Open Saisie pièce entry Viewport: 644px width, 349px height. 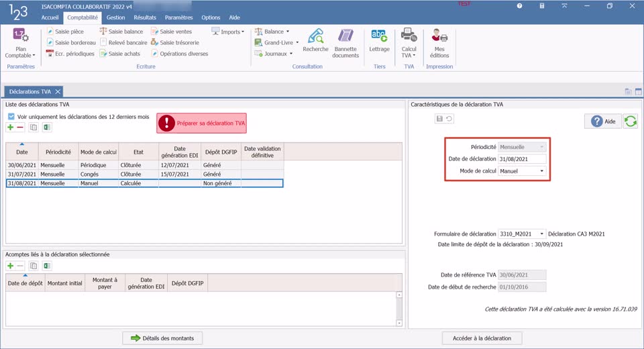pos(65,32)
